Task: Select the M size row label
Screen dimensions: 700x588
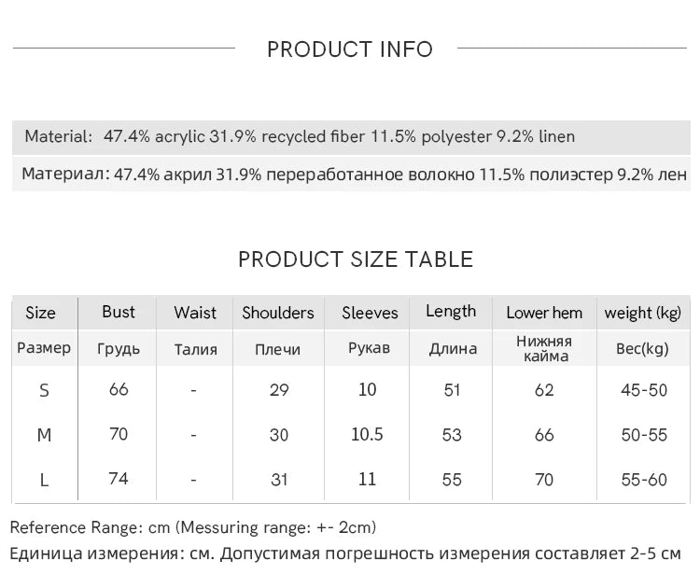Action: [x=44, y=435]
